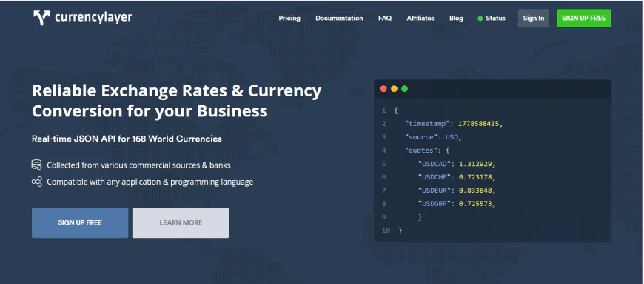Click the "USDCHF" key
The height and width of the screenshot is (284, 644).
click(435, 177)
